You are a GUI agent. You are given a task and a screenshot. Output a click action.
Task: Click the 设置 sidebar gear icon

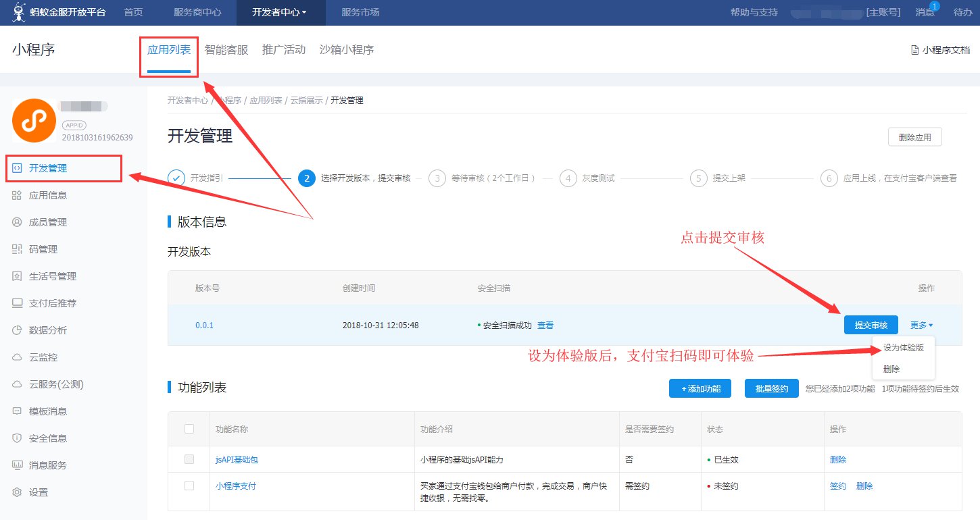(18, 492)
